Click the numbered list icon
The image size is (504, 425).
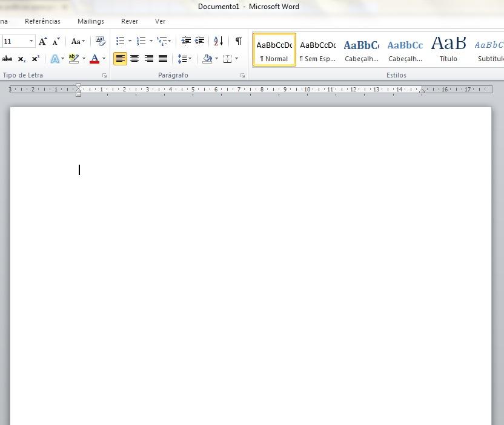pos(141,41)
